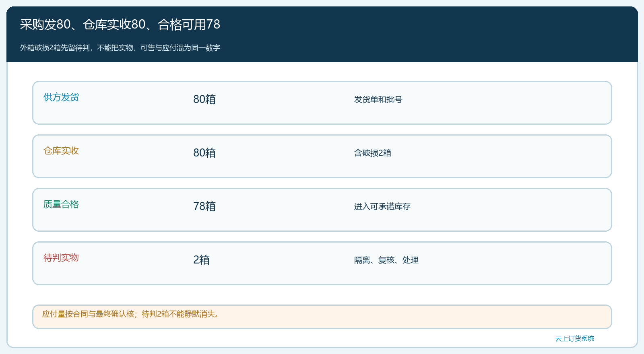This screenshot has height=354, width=644.
Task: Select the subtitle starting with "外箱破损2箱先留待判"
Action: pos(120,48)
